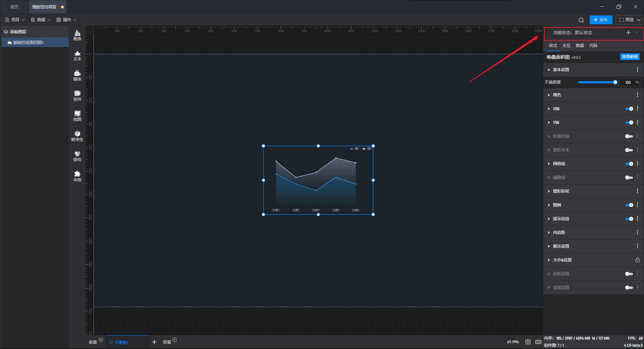
Task: Click the fit-to-screen icon near zoom percentage
Action: 528,342
